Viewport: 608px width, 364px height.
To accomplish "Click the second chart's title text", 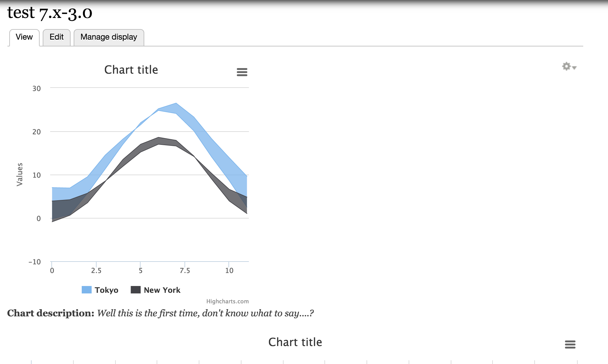I will [295, 342].
